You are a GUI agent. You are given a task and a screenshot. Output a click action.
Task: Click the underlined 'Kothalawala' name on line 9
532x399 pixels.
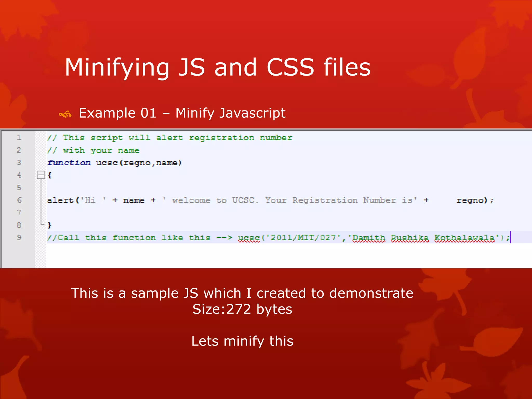464,238
